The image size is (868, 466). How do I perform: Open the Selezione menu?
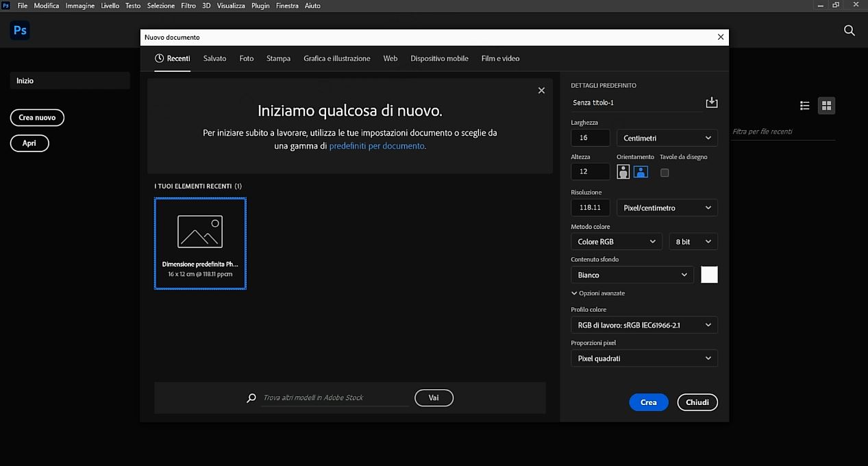click(161, 5)
